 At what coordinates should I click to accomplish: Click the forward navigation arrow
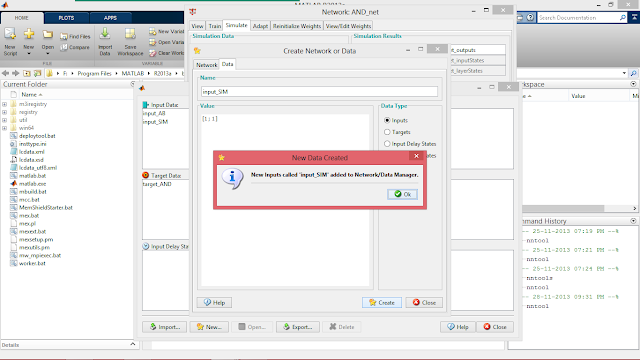click(x=16, y=73)
